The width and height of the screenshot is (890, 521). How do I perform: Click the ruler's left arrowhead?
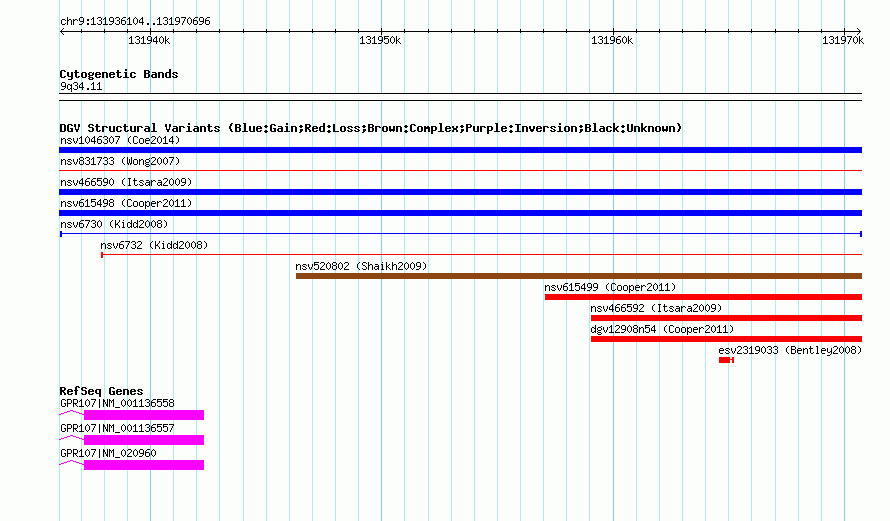(62, 32)
